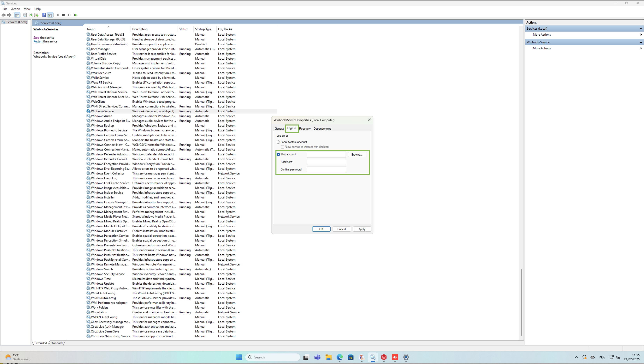Check Allow service to interact with desktop
The image size is (644, 364).
282,147
